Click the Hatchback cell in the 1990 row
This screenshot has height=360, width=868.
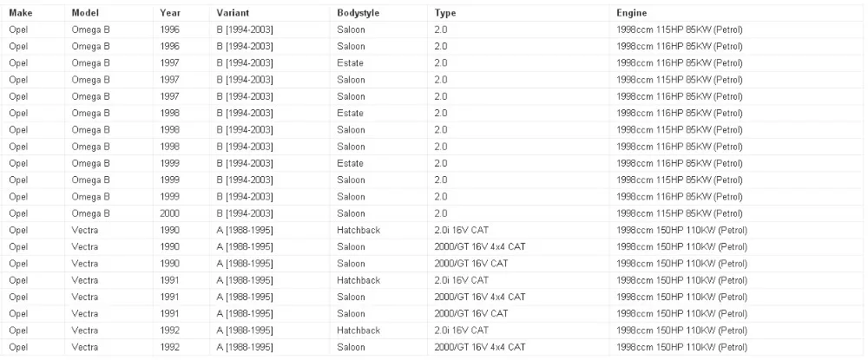pos(358,230)
